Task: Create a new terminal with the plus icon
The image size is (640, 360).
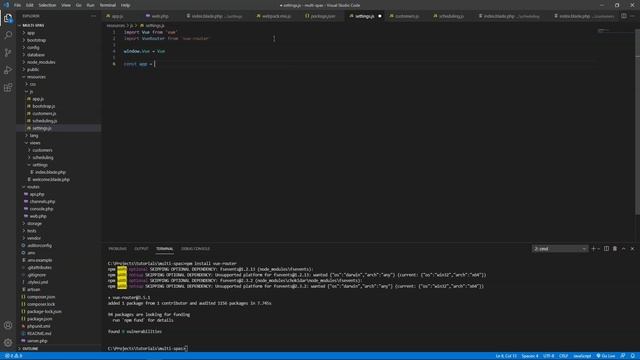Action: tap(593, 249)
